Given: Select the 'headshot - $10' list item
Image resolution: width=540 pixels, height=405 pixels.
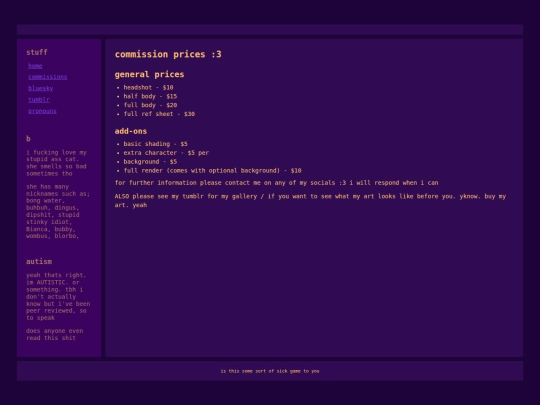Looking at the screenshot, I should (x=148, y=87).
